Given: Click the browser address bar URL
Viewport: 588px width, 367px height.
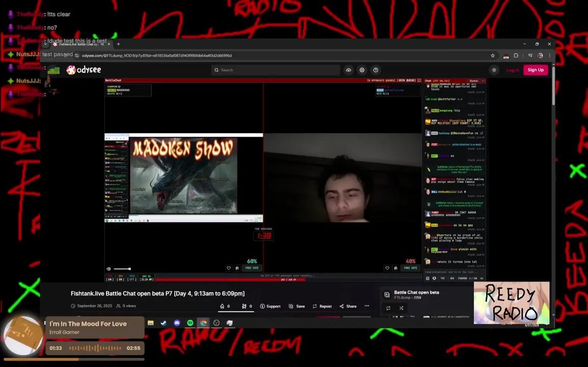Looking at the screenshot, I should click(x=157, y=56).
